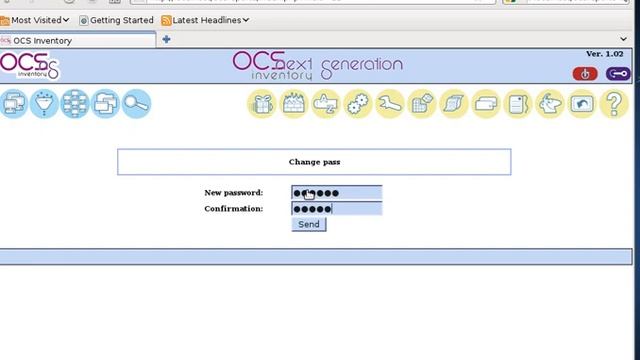Open the question mark help icon
This screenshot has width=640, height=360.
614,104
